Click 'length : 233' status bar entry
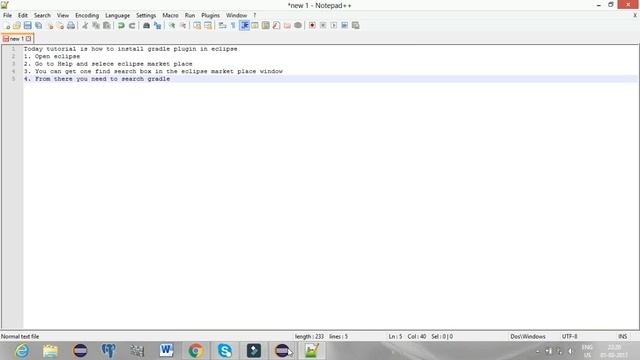The height and width of the screenshot is (360, 640). tap(309, 336)
